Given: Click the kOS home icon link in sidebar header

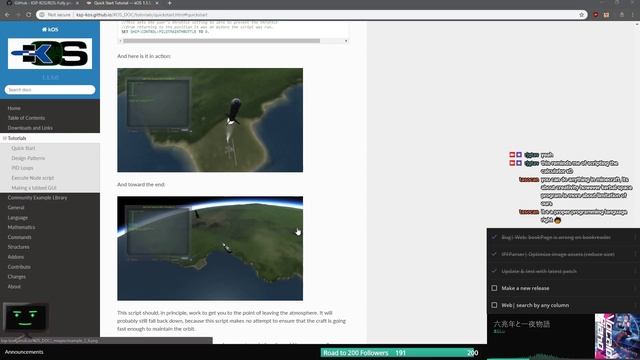Looking at the screenshot, I should (50, 29).
